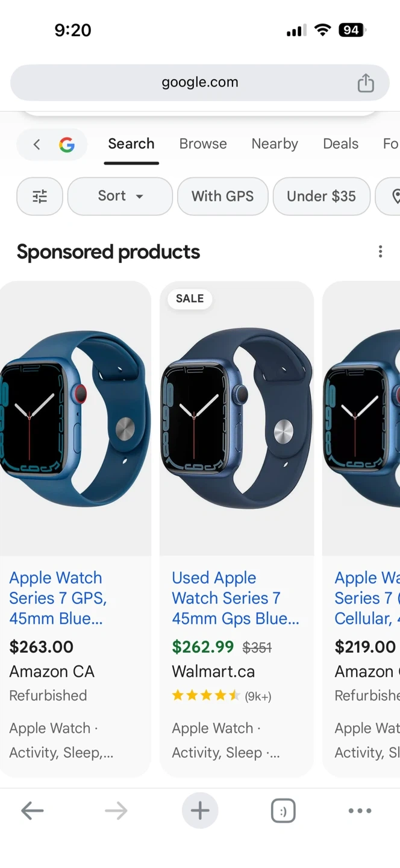Expand the Sort dropdown
The width and height of the screenshot is (400, 868).
click(x=120, y=196)
